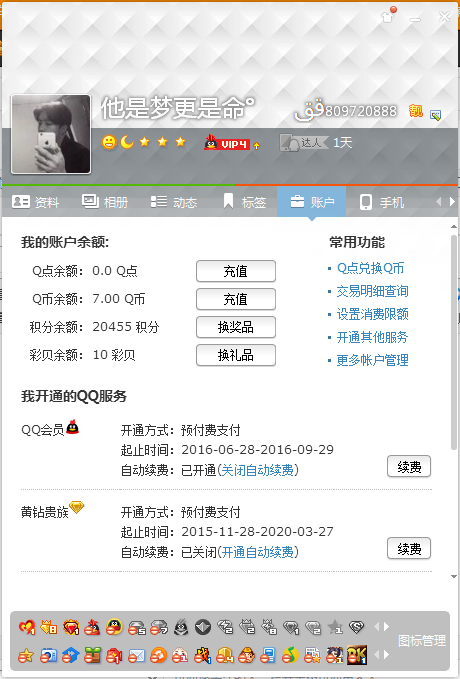Viewport: 460px width, 679px height.
Task: Click the orange 靓 vanity number badge
Action: (415, 111)
